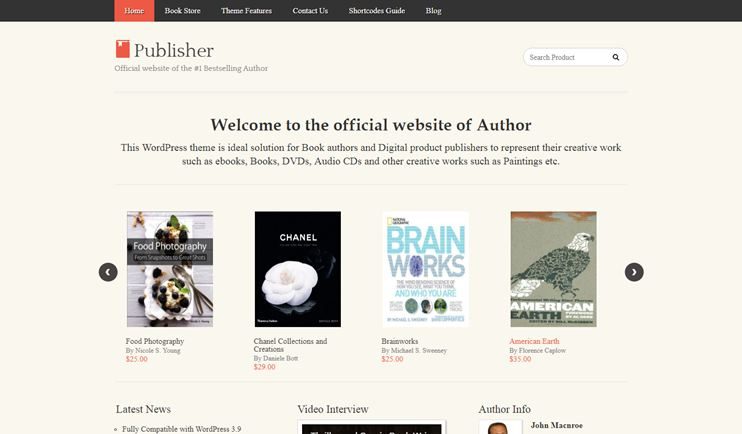Viewport: 742px width, 434px height.
Task: Open the Home menu item
Action: click(134, 10)
